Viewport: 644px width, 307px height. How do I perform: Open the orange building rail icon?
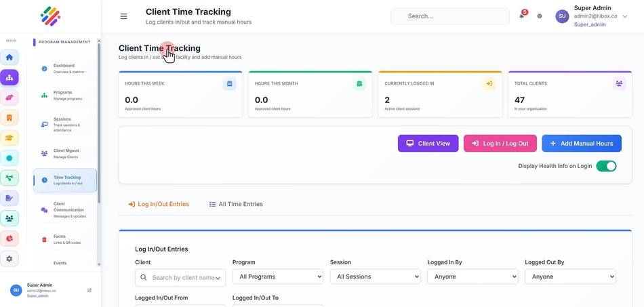(x=9, y=117)
